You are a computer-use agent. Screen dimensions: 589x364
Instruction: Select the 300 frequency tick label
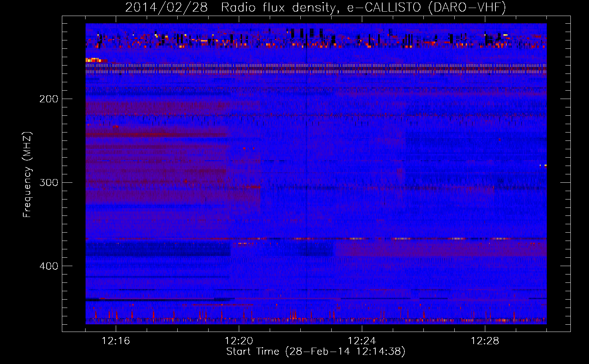coord(49,182)
